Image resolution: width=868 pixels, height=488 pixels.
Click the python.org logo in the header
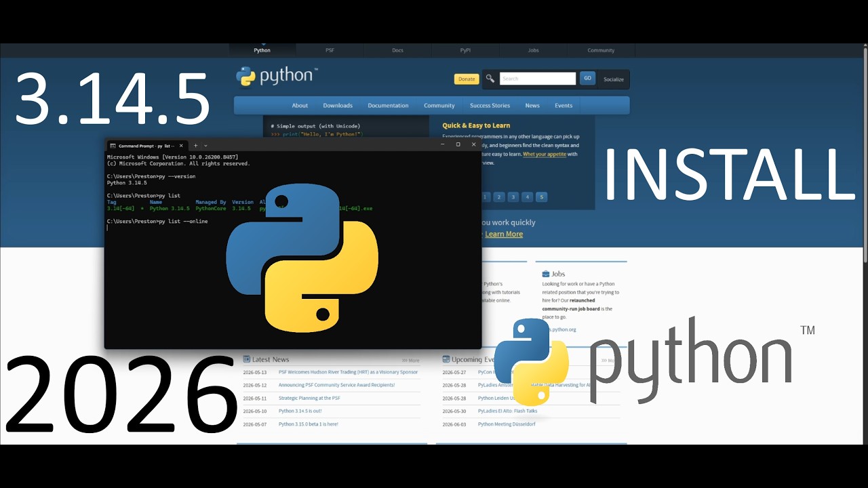tap(277, 76)
